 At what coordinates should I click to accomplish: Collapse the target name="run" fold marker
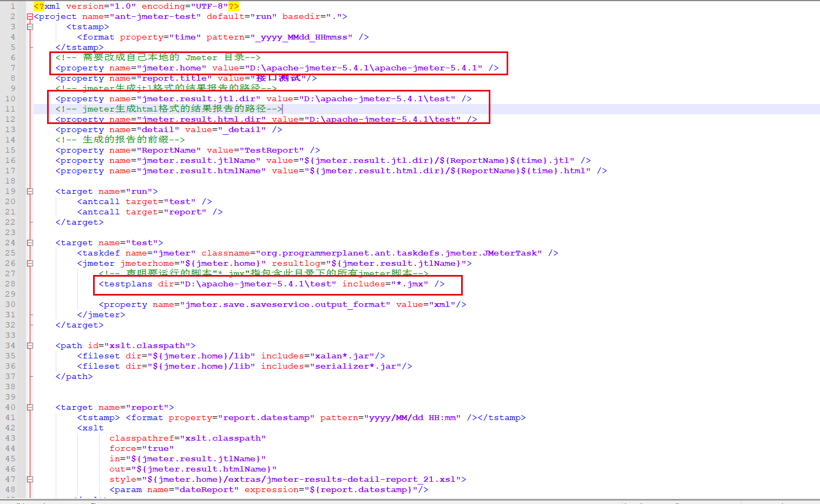click(x=30, y=191)
